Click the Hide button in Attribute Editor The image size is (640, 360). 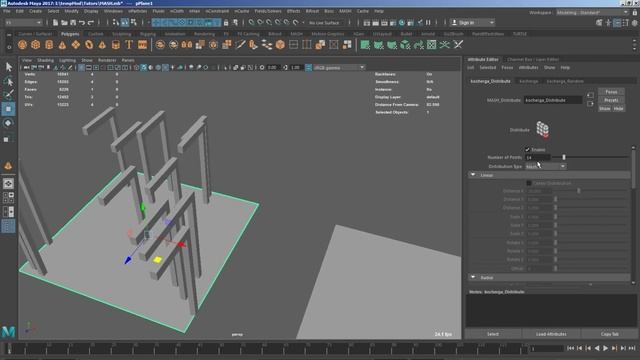[x=618, y=109]
